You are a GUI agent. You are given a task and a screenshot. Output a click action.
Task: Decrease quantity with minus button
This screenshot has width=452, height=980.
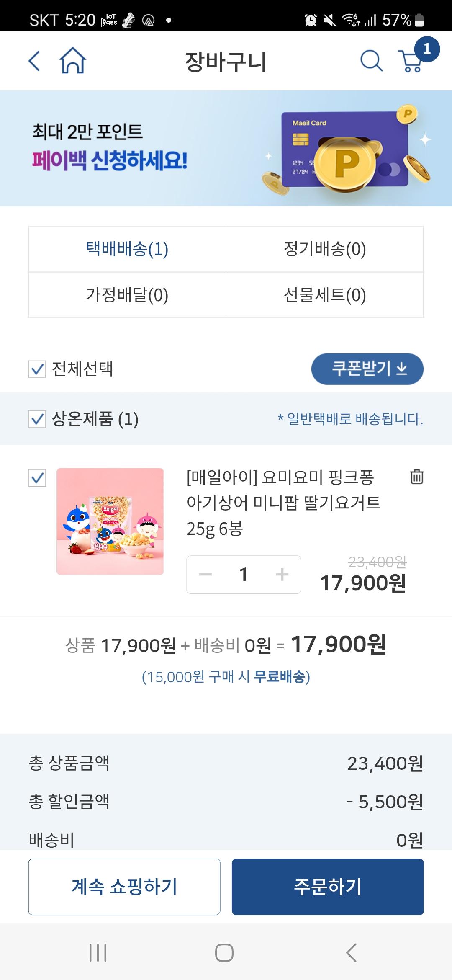205,575
